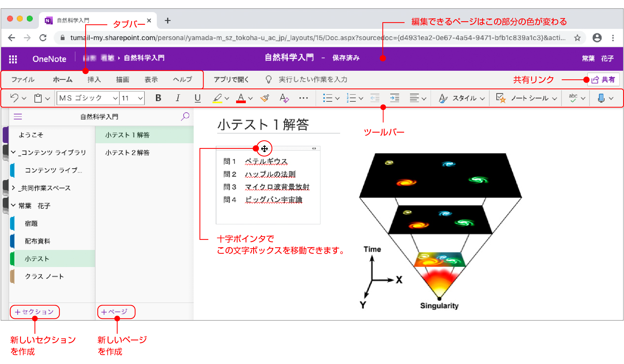This screenshot has height=364, width=624.
Task: Open the 挿入 ribbon tab
Action: click(x=94, y=80)
